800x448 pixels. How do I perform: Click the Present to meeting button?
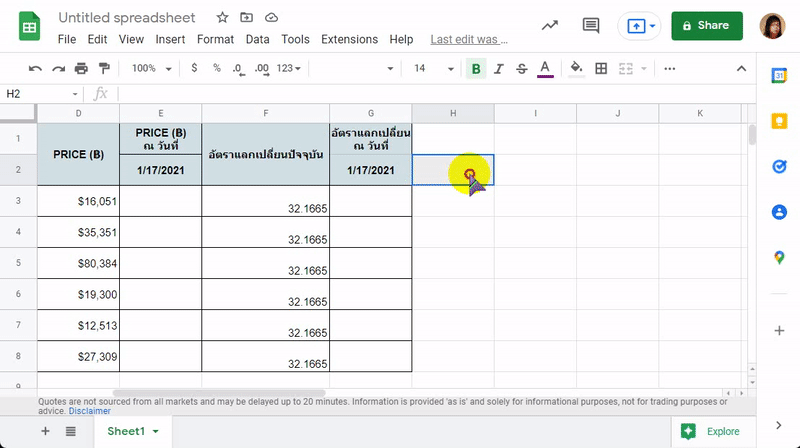tap(636, 26)
